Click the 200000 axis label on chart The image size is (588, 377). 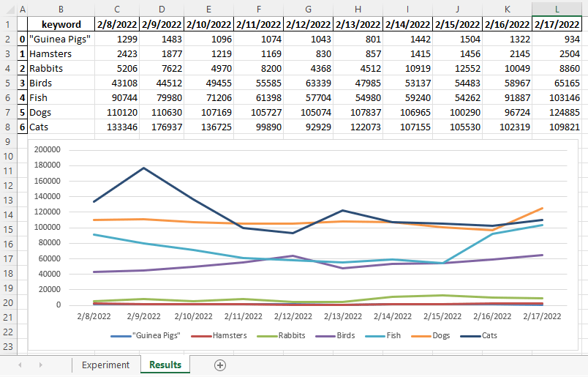pyautogui.click(x=63, y=149)
